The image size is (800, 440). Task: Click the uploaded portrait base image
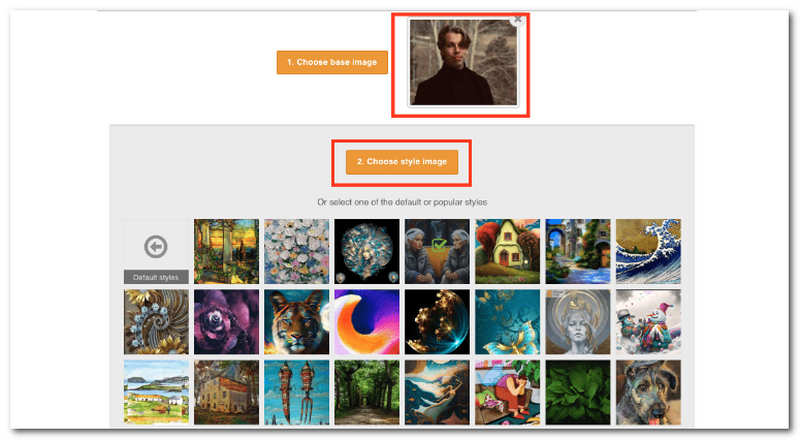pos(463,62)
